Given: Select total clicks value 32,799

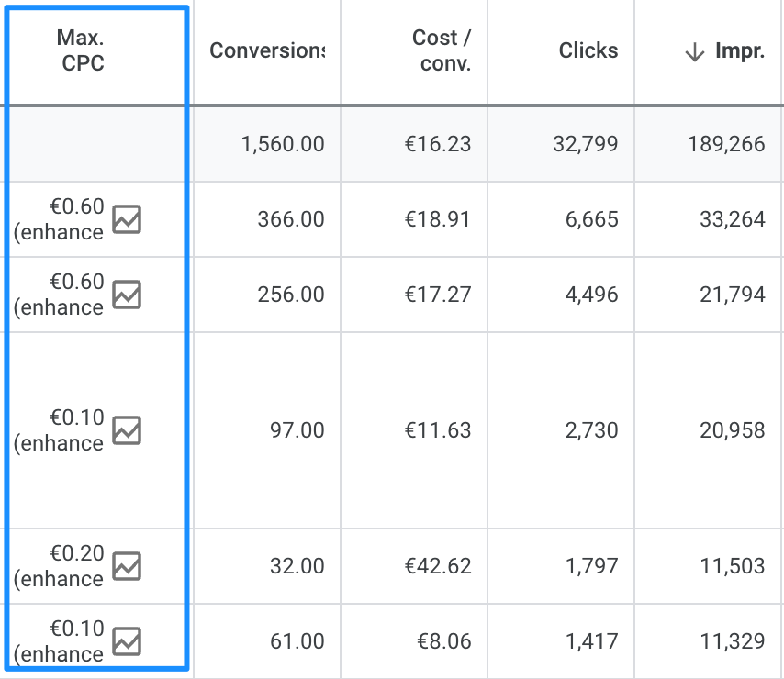Looking at the screenshot, I should click(586, 144).
